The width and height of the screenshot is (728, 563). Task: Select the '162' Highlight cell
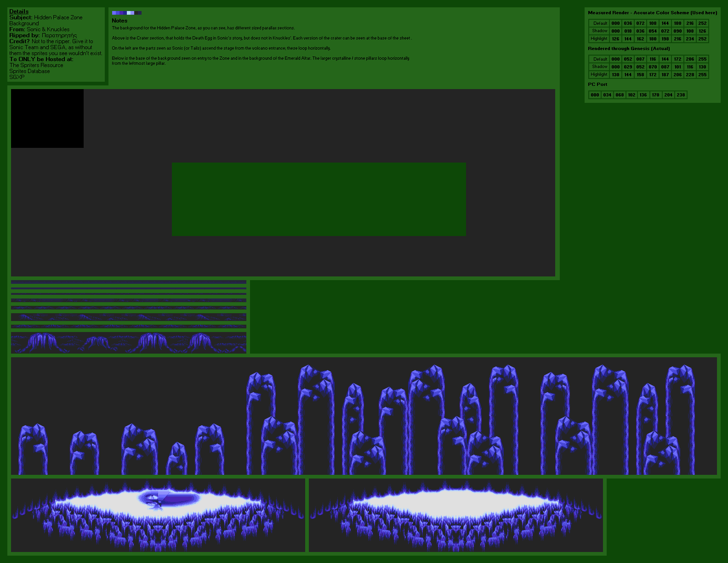click(640, 39)
